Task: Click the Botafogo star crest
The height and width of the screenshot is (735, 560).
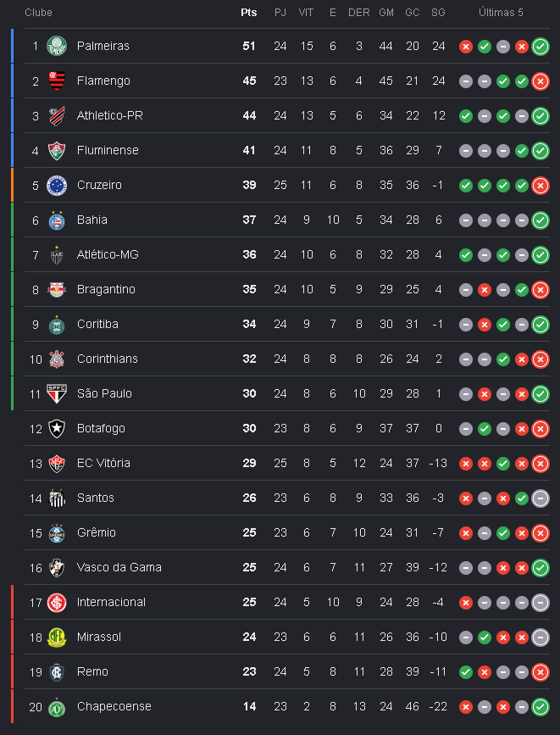Action: 57,428
